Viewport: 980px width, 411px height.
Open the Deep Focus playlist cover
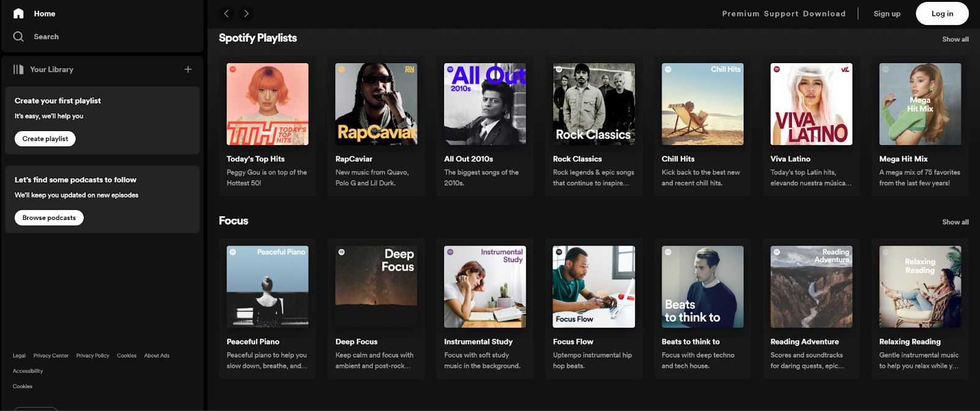click(376, 287)
